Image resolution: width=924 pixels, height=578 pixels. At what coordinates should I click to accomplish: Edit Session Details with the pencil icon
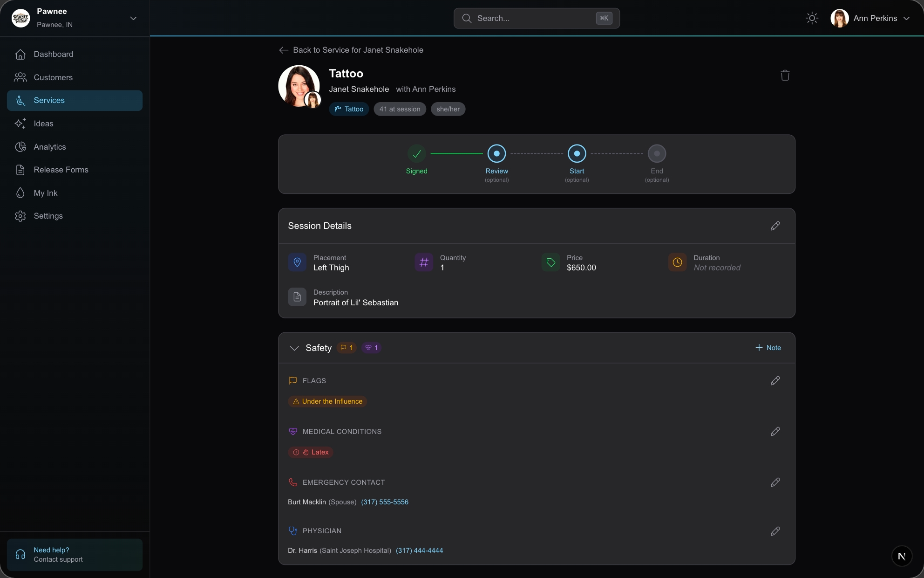click(x=775, y=226)
